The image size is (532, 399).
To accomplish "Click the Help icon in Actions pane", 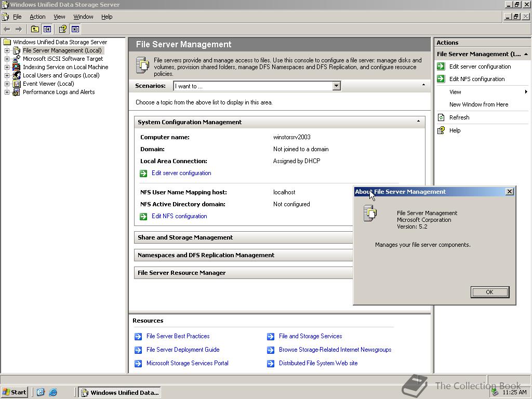I will (441, 130).
